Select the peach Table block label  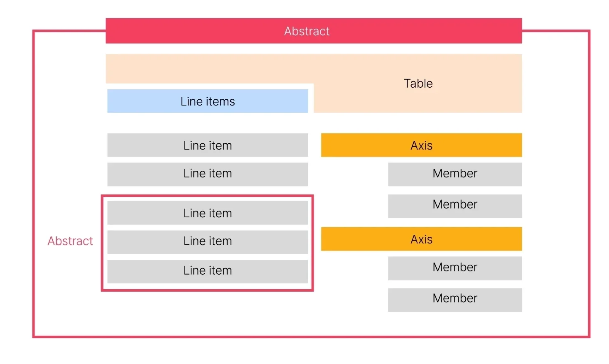418,84
